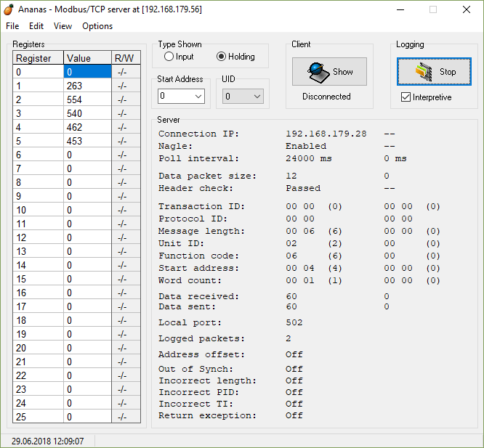Click the date and time in status bar
Image resolution: width=484 pixels, height=448 pixels.
pos(47,441)
